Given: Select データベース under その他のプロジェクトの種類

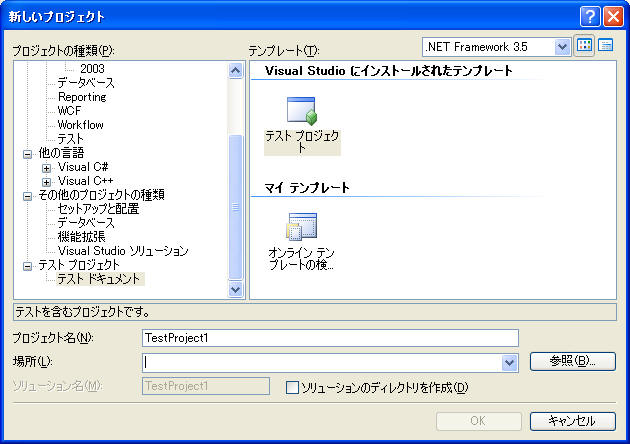Looking at the screenshot, I should click(86, 223).
